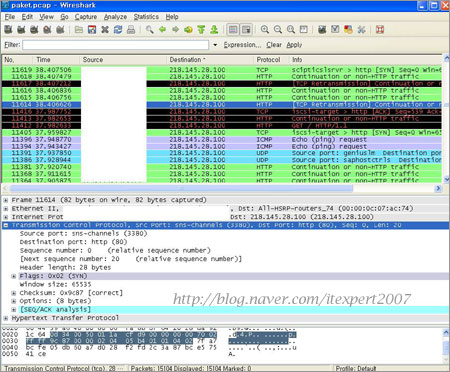450x372 pixels.
Task: Clear the display filter
Action: pyautogui.click(x=274, y=45)
